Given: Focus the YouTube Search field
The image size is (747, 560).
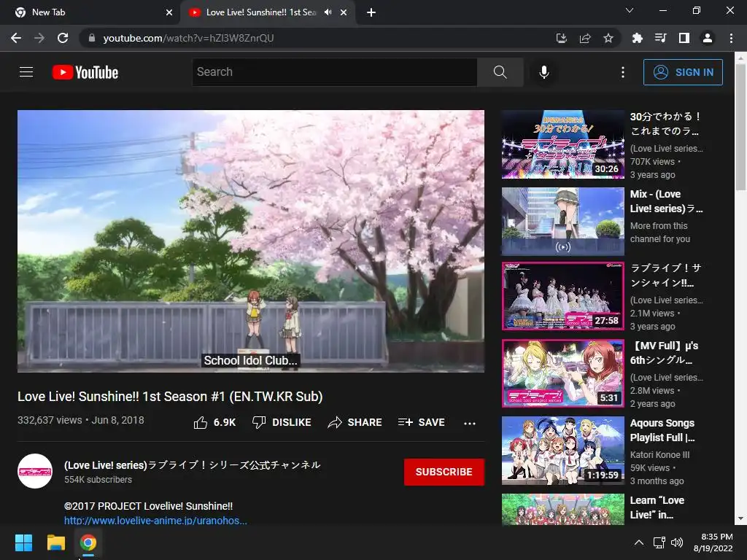Looking at the screenshot, I should coord(335,72).
